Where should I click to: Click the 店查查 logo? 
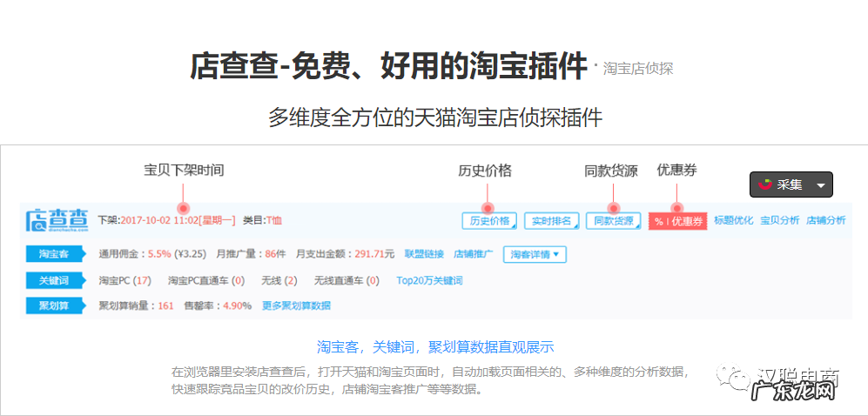(57, 219)
